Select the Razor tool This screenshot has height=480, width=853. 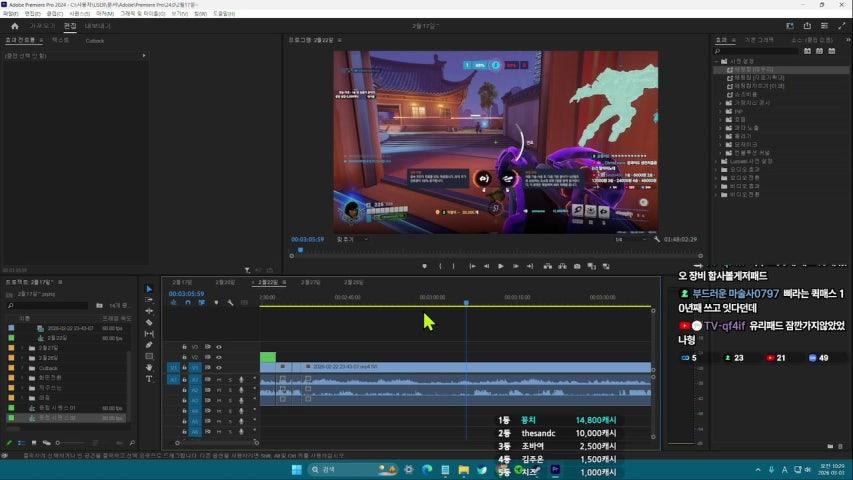149,322
